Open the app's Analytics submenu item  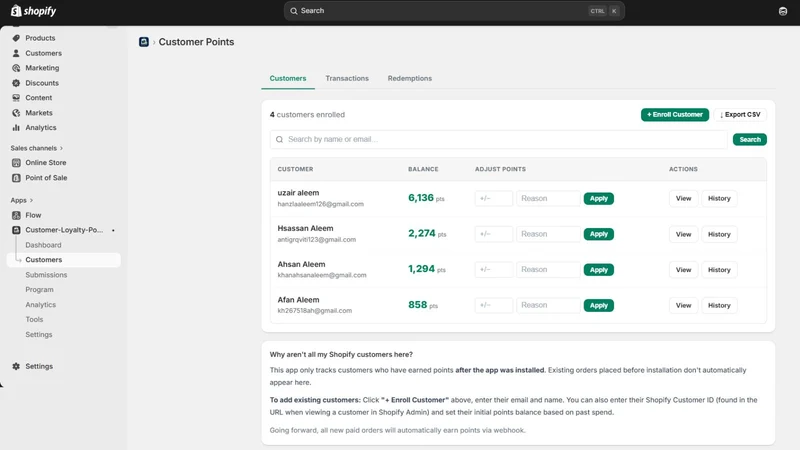coord(41,305)
